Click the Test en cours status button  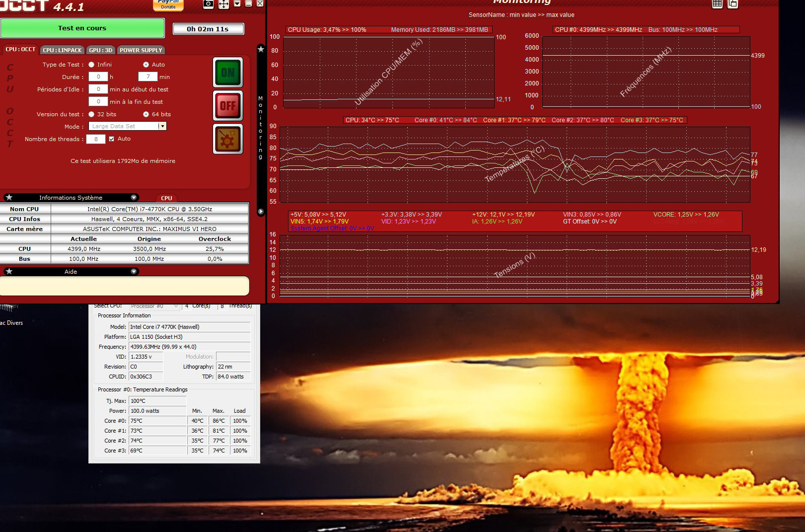(82, 28)
